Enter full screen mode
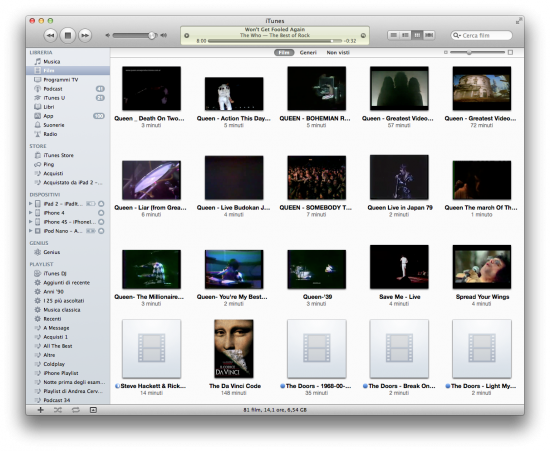 coord(518,21)
